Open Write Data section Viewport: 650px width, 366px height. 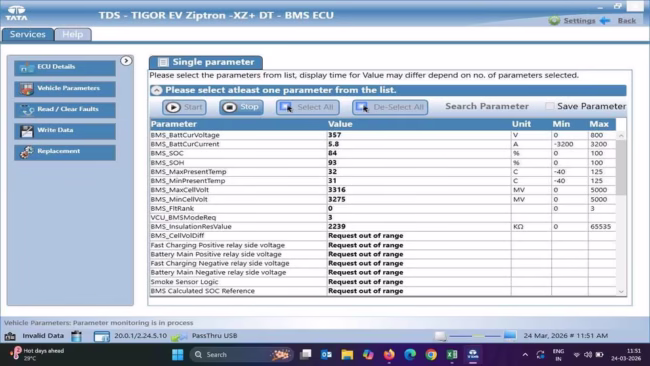click(x=65, y=131)
